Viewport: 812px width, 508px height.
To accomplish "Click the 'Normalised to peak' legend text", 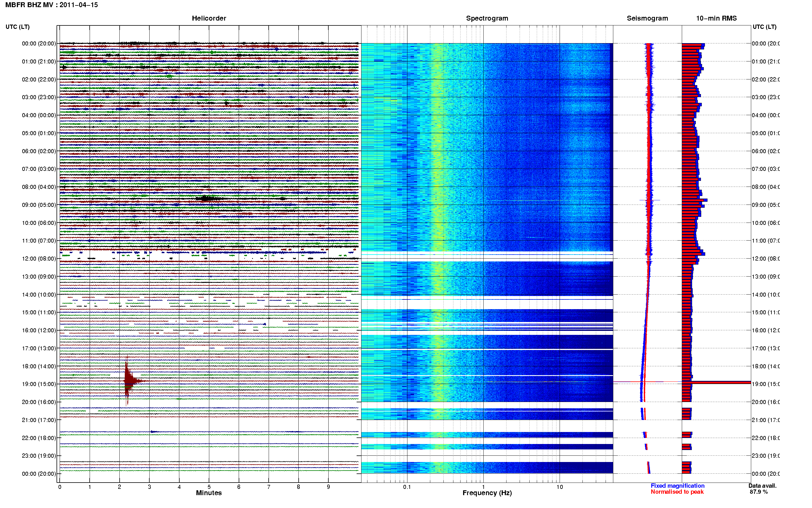I will (677, 492).
